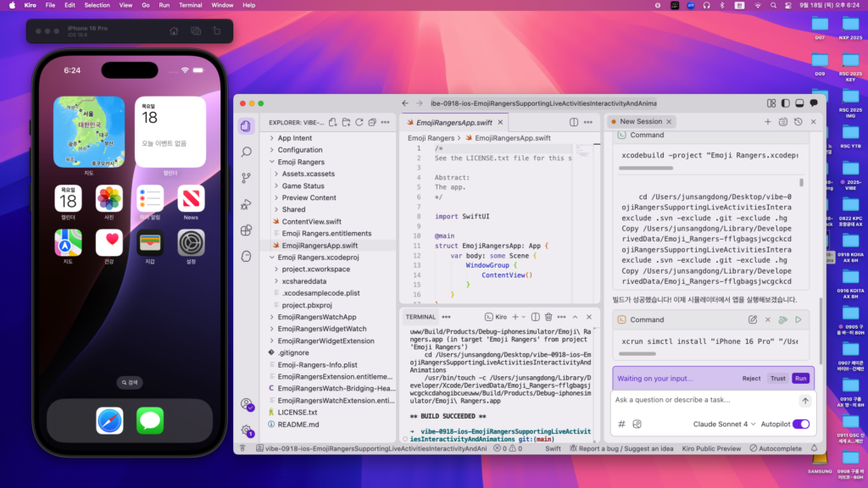
Task: Click the Trust button
Action: (x=777, y=379)
